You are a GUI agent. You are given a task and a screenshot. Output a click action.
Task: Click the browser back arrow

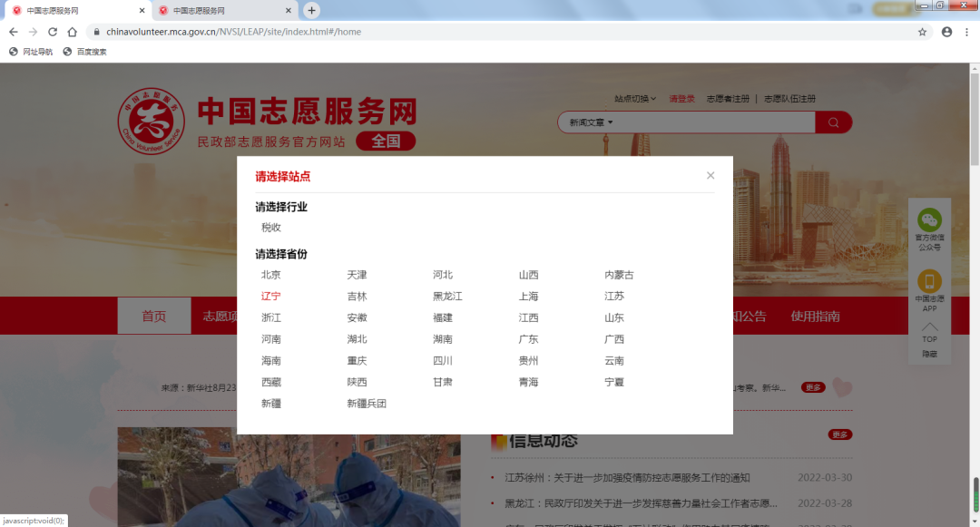click(14, 32)
